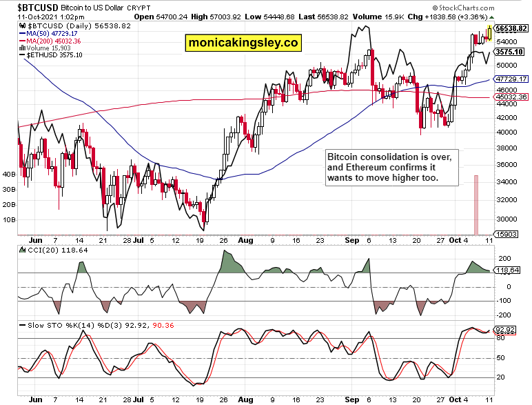Click the 56538.82 last price tag

tap(511, 28)
